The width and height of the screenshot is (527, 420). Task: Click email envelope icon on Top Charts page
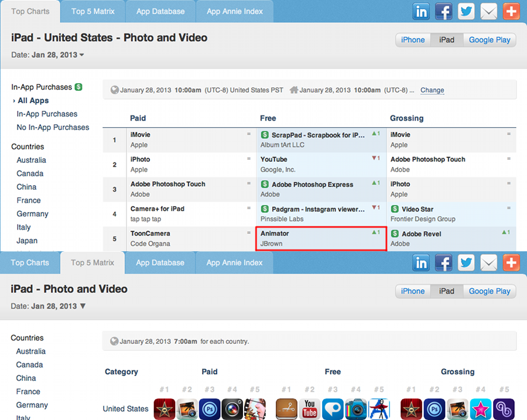tap(489, 12)
